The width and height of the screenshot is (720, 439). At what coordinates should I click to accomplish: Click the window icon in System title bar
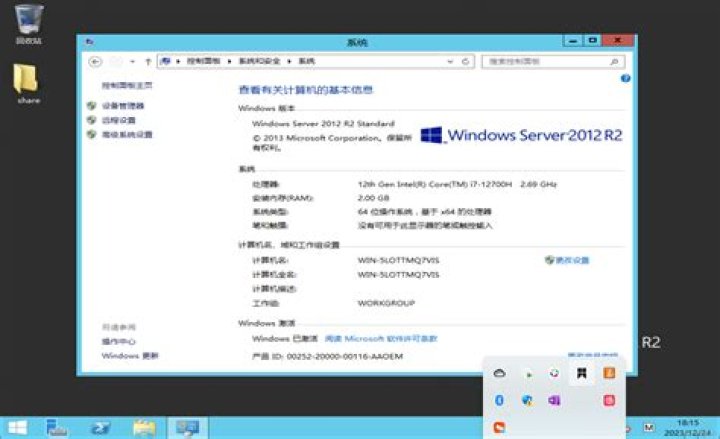coord(90,42)
